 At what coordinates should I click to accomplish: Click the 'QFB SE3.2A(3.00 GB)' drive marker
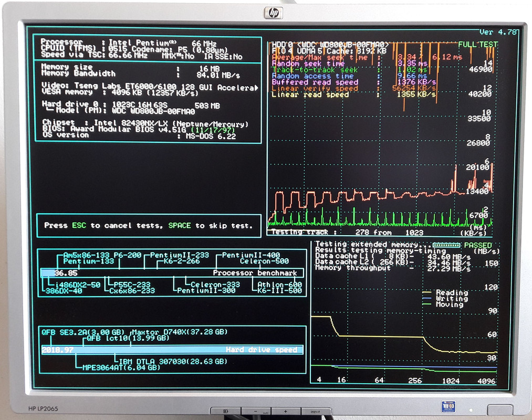click(x=83, y=332)
